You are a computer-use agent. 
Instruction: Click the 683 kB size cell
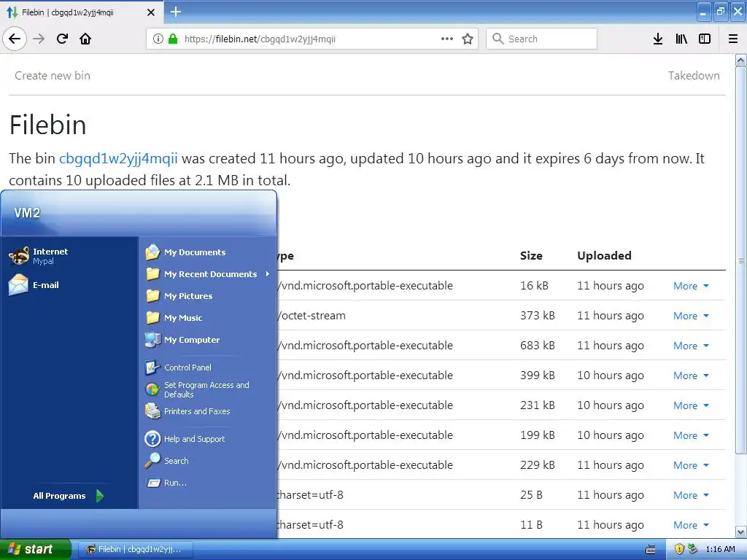pyautogui.click(x=538, y=345)
